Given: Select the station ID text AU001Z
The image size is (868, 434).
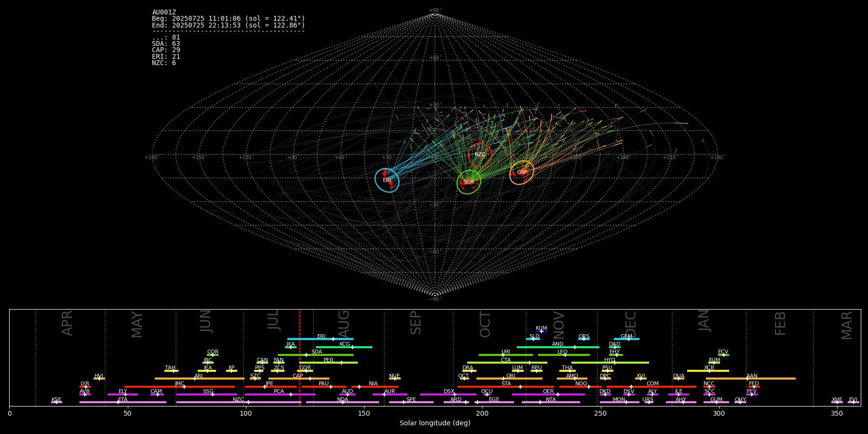Looking at the screenshot, I should pyautogui.click(x=164, y=13).
